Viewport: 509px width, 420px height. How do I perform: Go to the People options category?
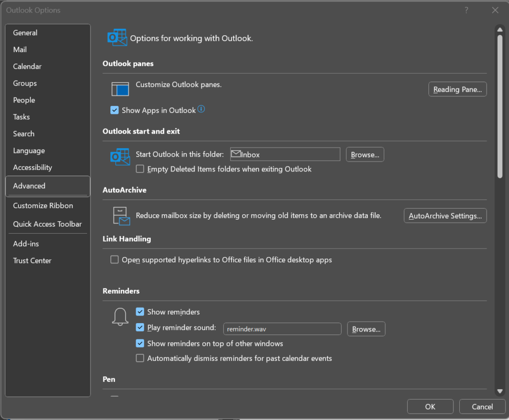point(48,100)
